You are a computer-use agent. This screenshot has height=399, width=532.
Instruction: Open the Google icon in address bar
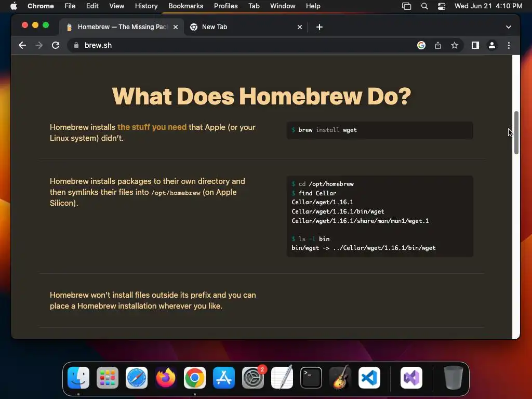click(x=421, y=45)
